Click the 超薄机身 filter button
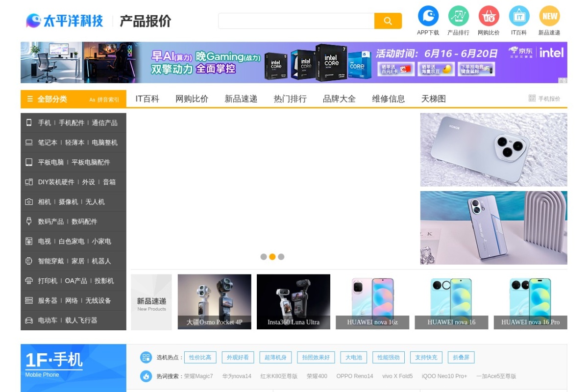 pyautogui.click(x=275, y=357)
